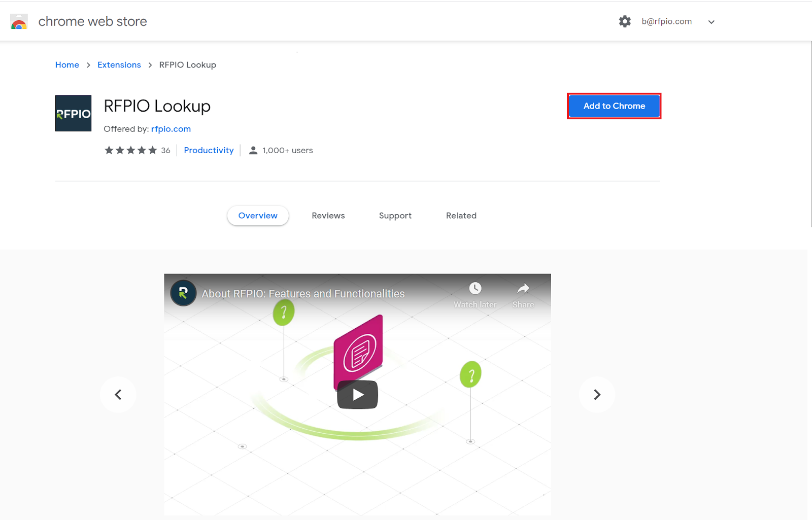The width and height of the screenshot is (812, 520).
Task: Play the About RFPIO video
Action: 358,395
